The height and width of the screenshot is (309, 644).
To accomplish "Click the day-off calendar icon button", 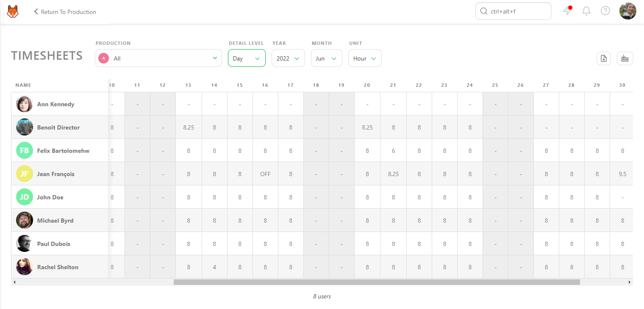I will (x=625, y=58).
